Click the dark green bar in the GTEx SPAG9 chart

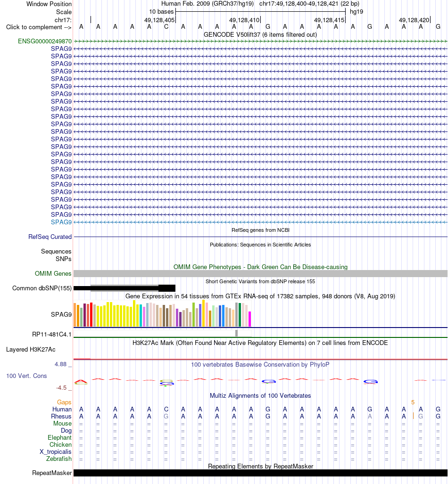click(240, 314)
